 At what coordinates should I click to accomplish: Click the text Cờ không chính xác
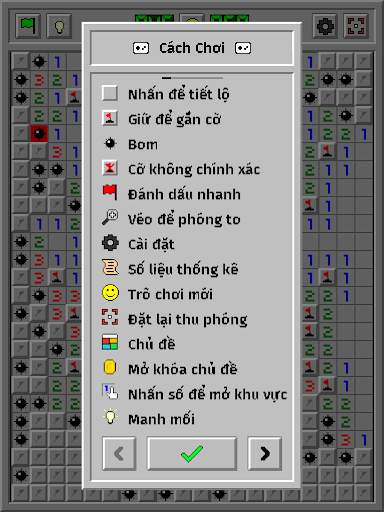coord(194,169)
